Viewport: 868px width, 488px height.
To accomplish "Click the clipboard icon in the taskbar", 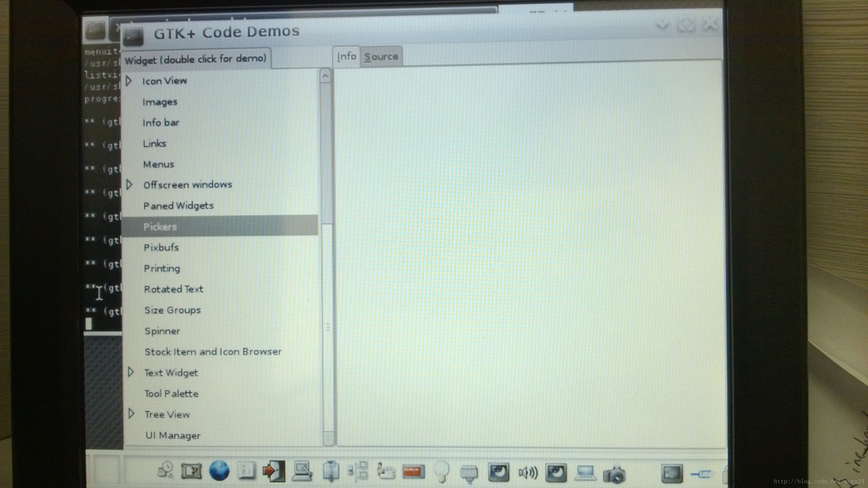I will (x=331, y=471).
